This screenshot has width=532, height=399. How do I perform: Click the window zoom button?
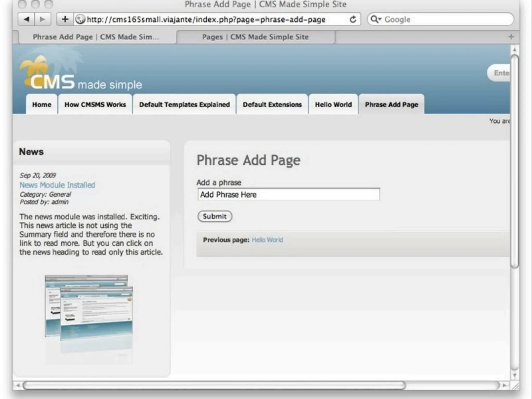49,4
